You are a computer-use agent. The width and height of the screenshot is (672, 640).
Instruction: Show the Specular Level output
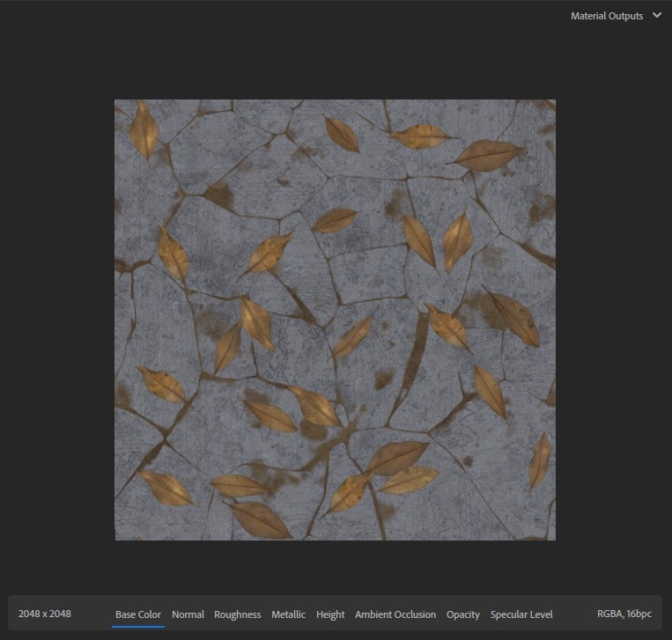point(521,614)
